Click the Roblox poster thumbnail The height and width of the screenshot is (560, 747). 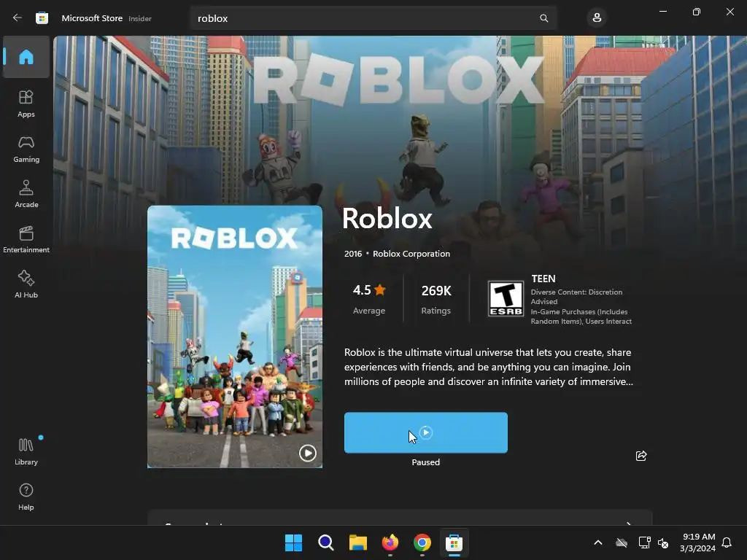pos(235,336)
